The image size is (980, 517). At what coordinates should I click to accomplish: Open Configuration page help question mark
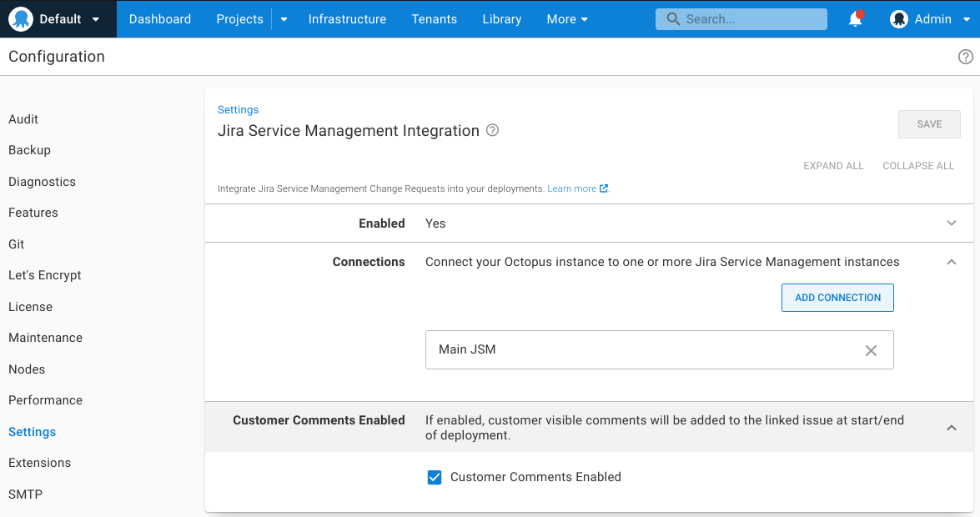(x=966, y=56)
